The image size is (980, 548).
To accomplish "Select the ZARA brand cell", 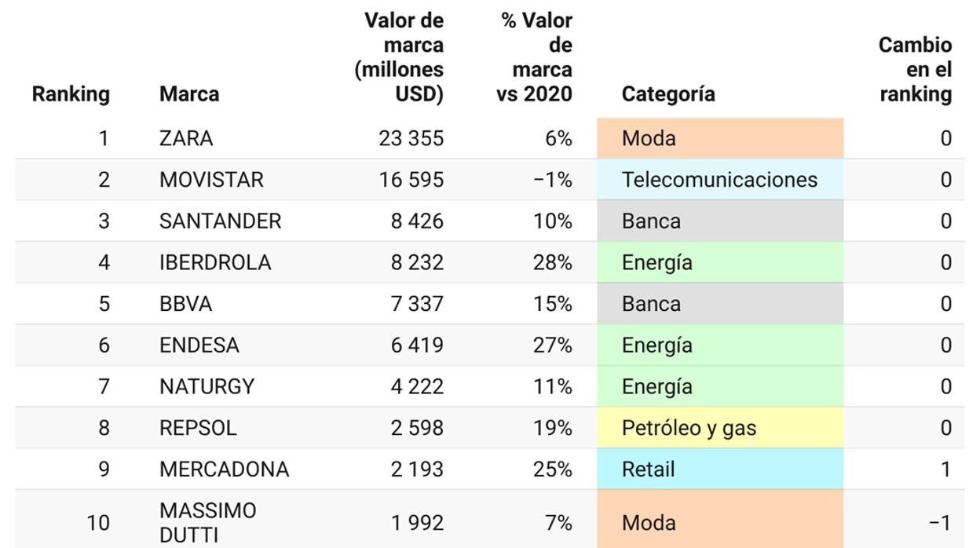I will tap(186, 139).
